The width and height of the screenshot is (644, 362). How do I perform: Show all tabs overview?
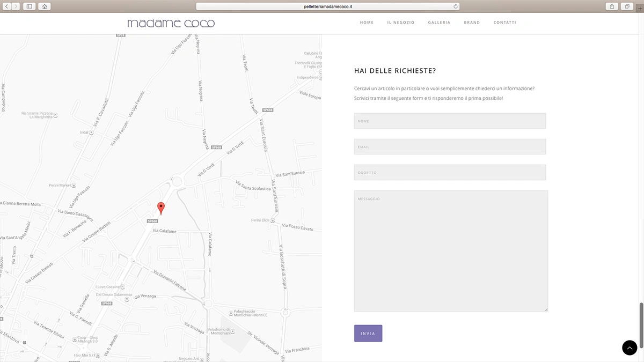click(626, 6)
